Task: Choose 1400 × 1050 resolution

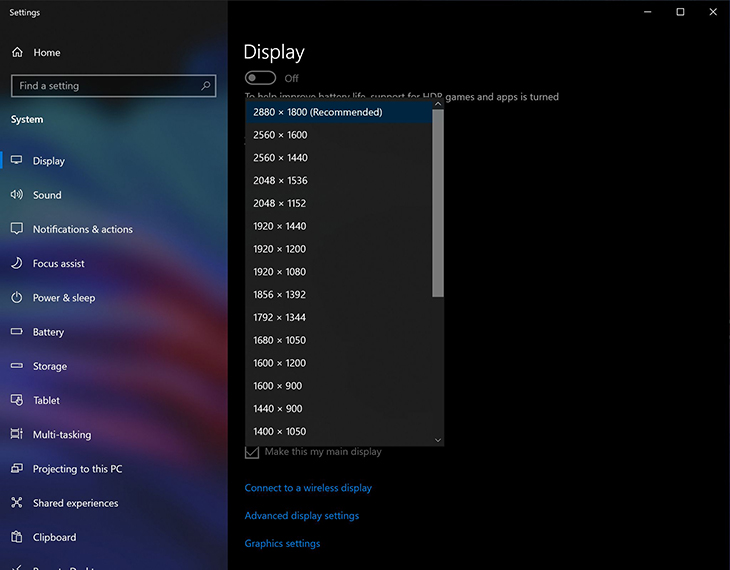Action: (x=339, y=432)
